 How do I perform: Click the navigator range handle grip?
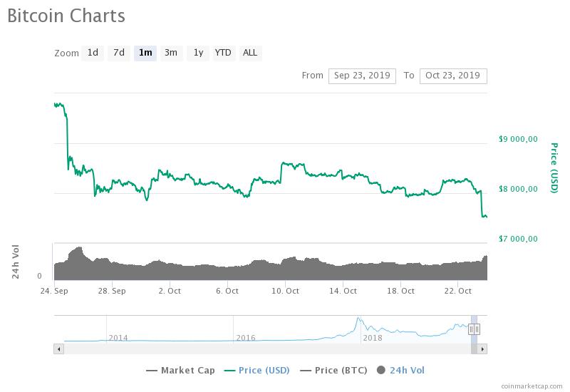point(474,329)
